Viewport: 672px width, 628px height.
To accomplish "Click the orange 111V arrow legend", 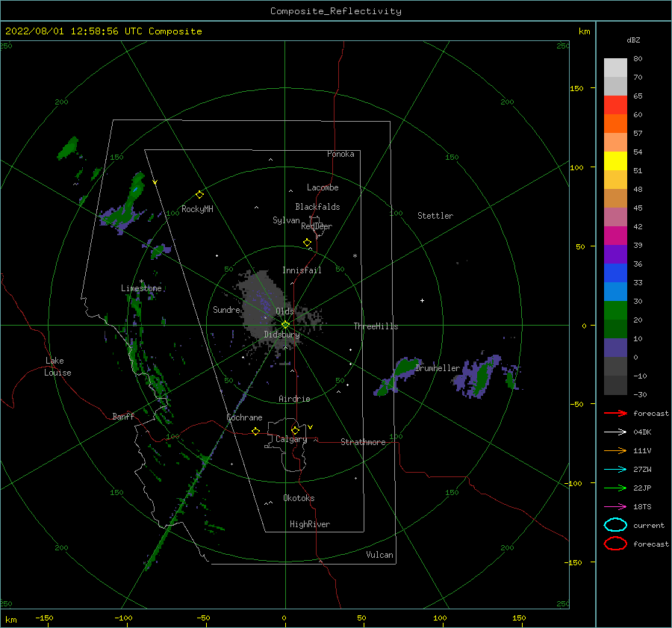I will pyautogui.click(x=615, y=450).
